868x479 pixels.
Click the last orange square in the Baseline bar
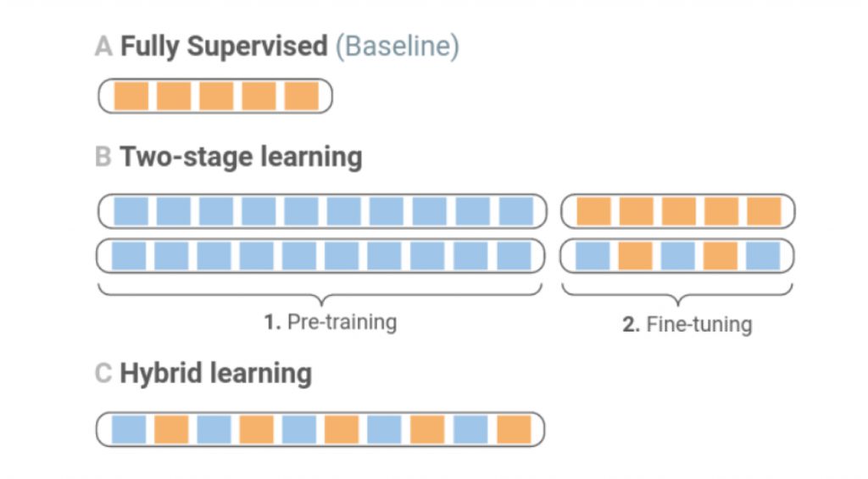[x=301, y=96]
